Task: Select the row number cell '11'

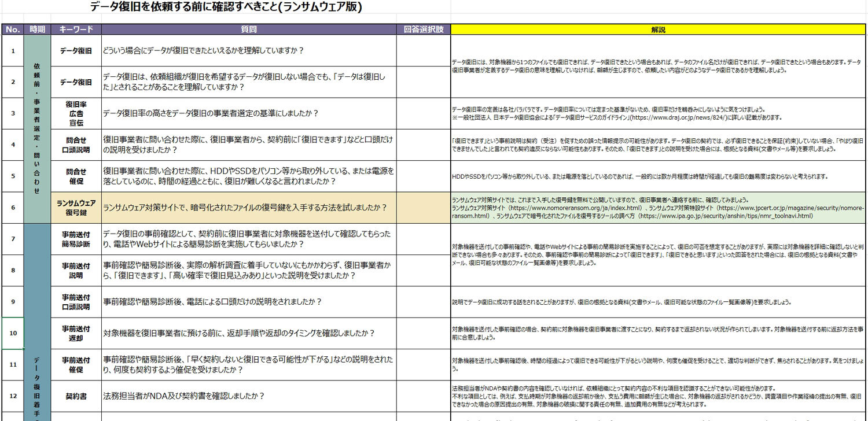Action: 13,364
